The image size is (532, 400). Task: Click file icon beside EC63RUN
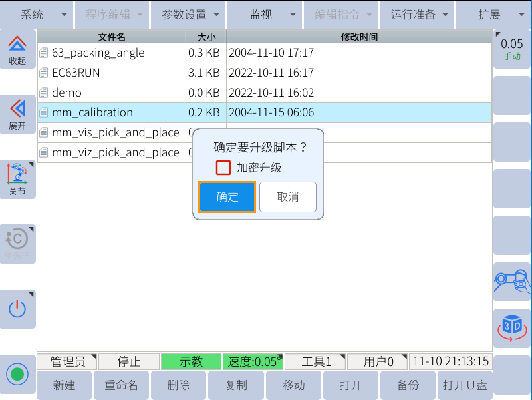43,73
